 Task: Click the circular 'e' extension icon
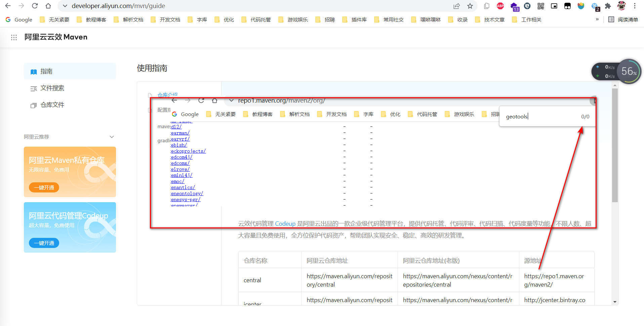coord(527,6)
